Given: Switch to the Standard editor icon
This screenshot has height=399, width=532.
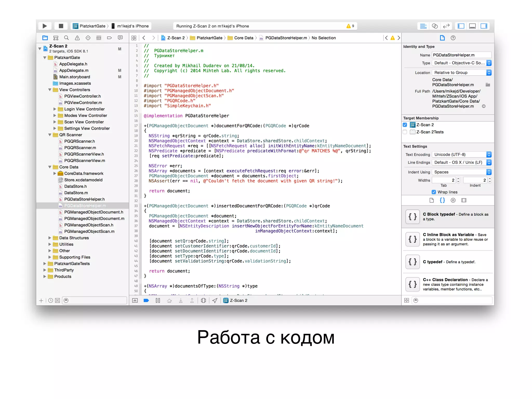Looking at the screenshot, I should tap(423, 26).
